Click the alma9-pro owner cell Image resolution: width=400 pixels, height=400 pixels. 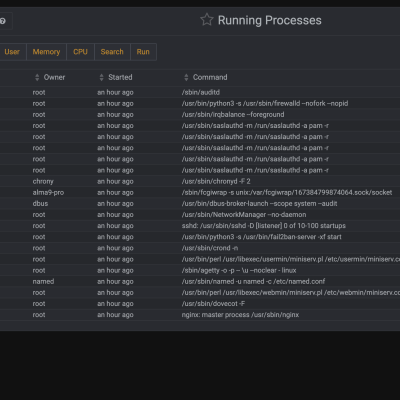click(x=48, y=193)
